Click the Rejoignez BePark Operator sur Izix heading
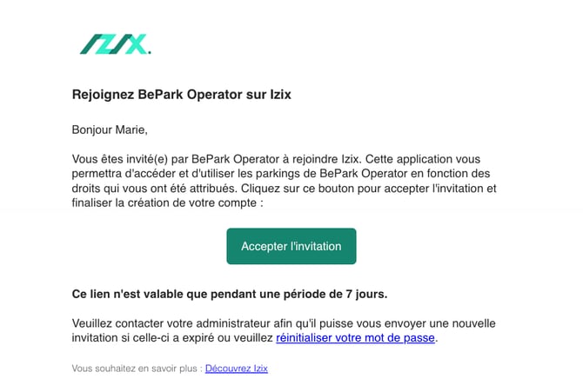 tap(181, 95)
